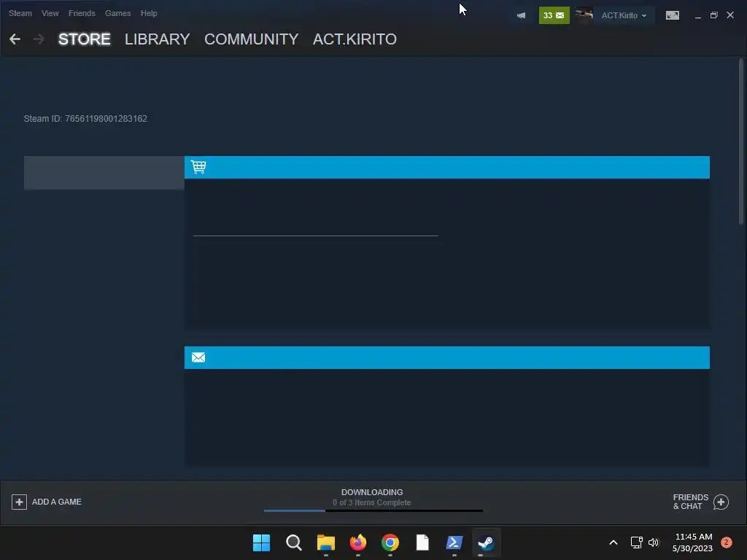Open PowerShell from taskbar
747x560 pixels.
pyautogui.click(x=454, y=542)
